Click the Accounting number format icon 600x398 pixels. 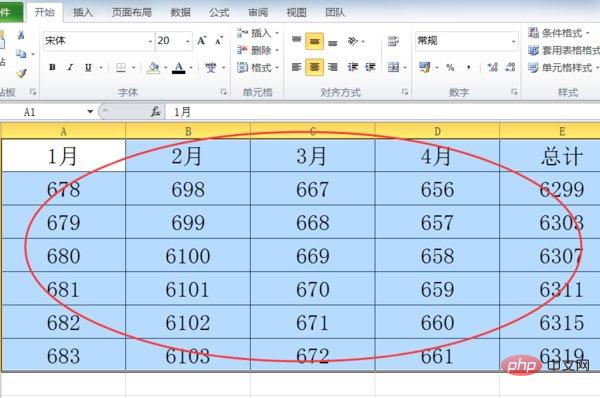424,68
